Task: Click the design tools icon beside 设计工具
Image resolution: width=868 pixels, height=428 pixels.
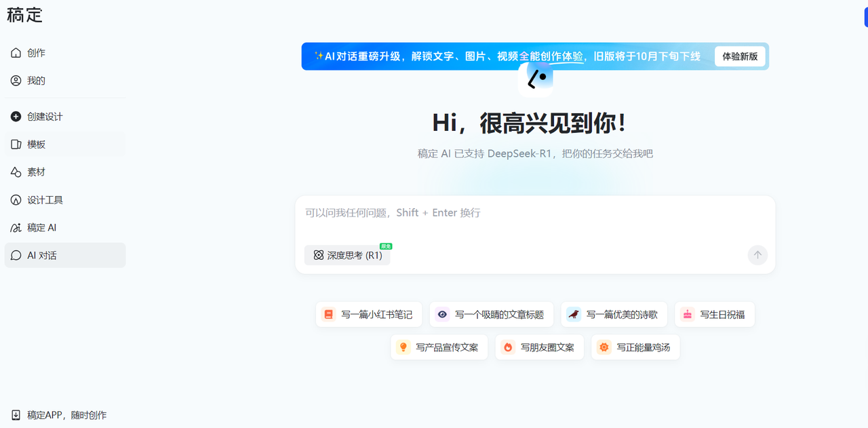Action: tap(16, 200)
